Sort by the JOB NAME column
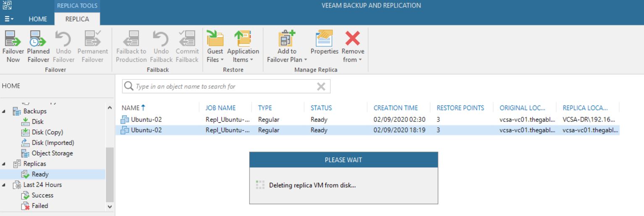Screen dimensions: 644x216 [221, 108]
